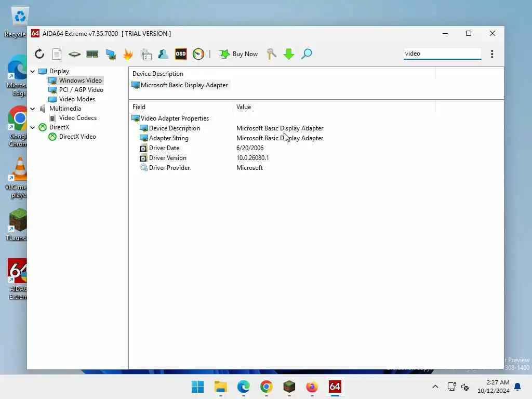This screenshot has height=399, width=532.
Task: Open Minecraft TLauncher taskbar icon
Action: [x=289, y=387]
